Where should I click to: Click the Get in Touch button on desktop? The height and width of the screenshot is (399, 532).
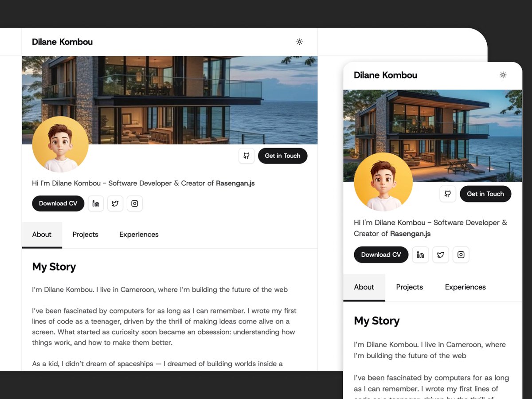[282, 156]
